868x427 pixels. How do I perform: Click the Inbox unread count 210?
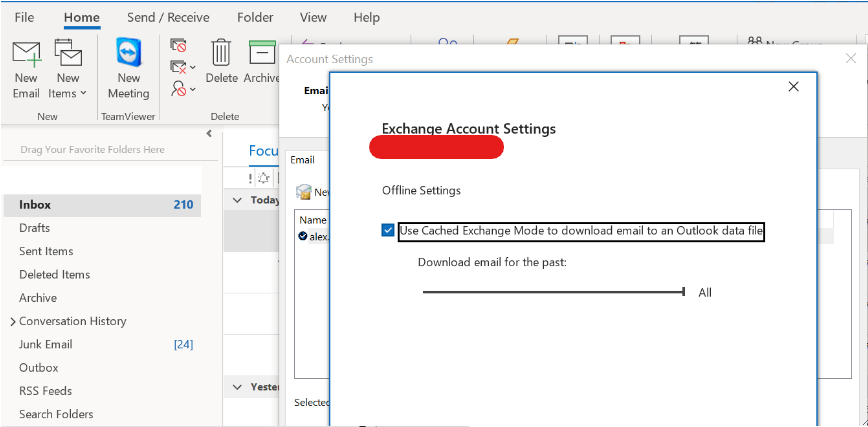(183, 205)
